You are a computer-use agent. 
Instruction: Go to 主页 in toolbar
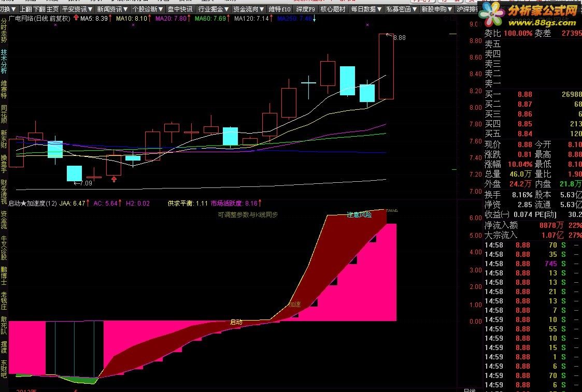(x=52, y=9)
